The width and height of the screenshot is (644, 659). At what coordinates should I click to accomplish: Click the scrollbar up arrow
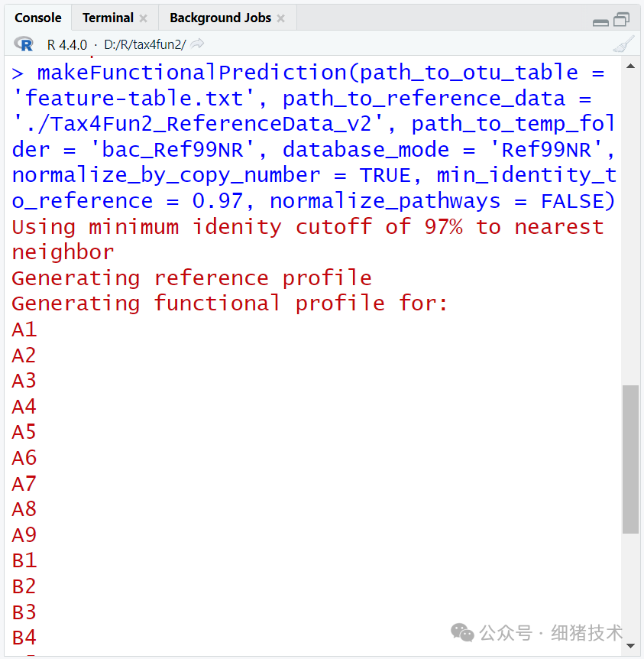click(632, 66)
